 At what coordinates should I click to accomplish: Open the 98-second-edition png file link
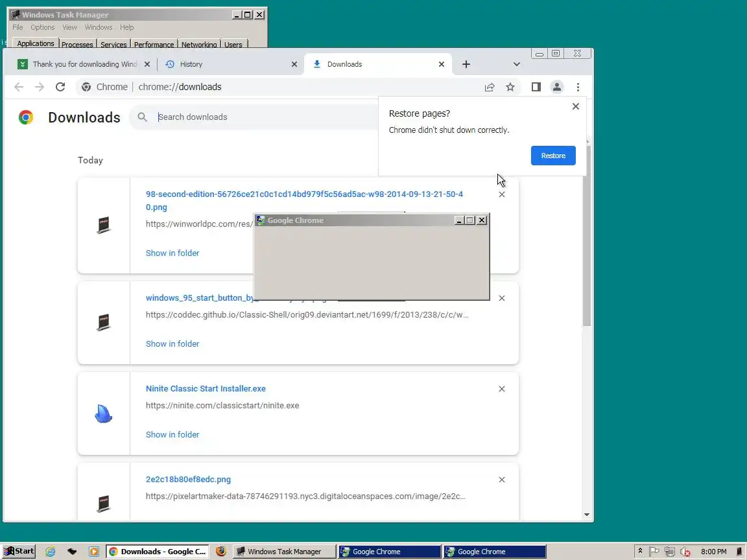(x=304, y=200)
